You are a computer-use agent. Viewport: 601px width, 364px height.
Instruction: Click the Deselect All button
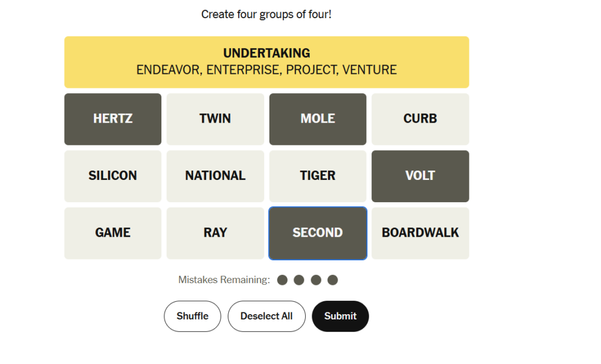(x=266, y=316)
